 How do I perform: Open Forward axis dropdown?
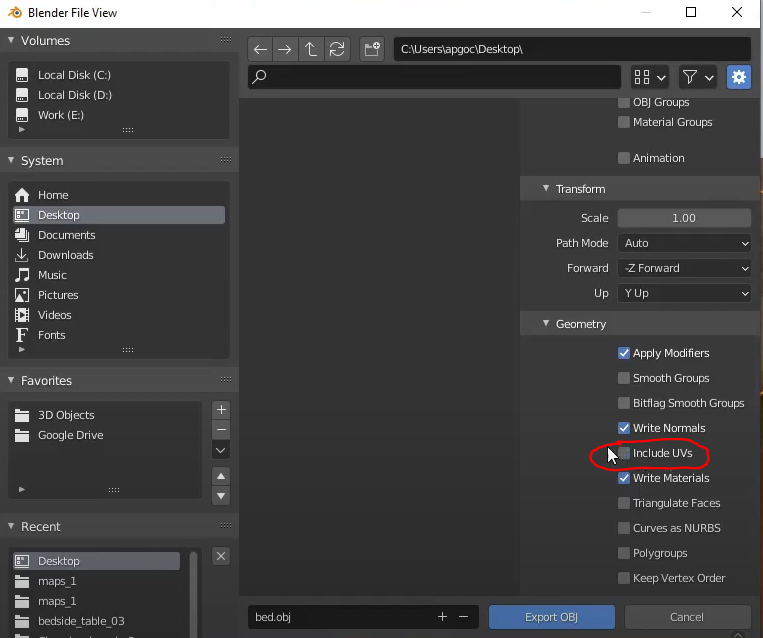(684, 268)
